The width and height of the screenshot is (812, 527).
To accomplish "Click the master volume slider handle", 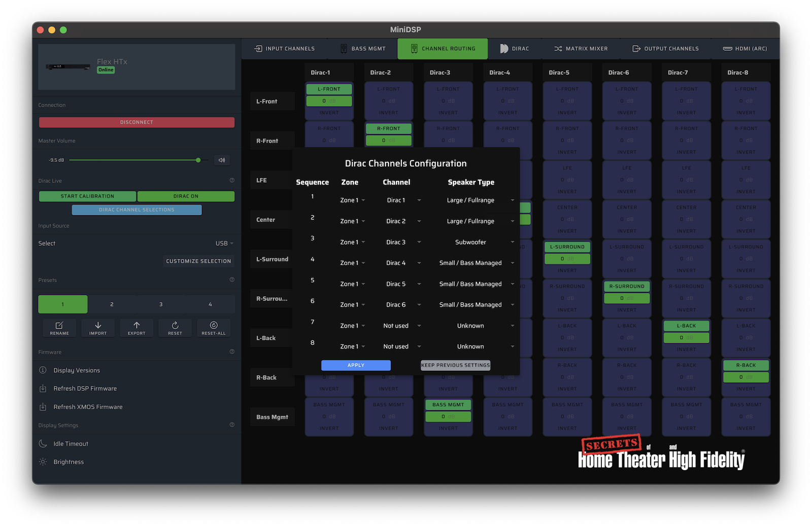I will point(198,160).
